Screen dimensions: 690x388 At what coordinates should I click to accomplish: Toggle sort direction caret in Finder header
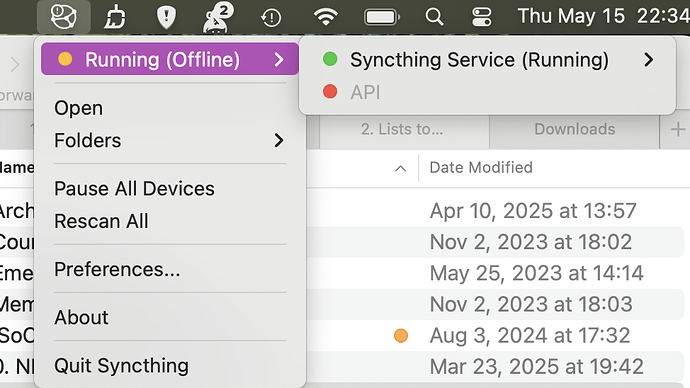[x=400, y=168]
